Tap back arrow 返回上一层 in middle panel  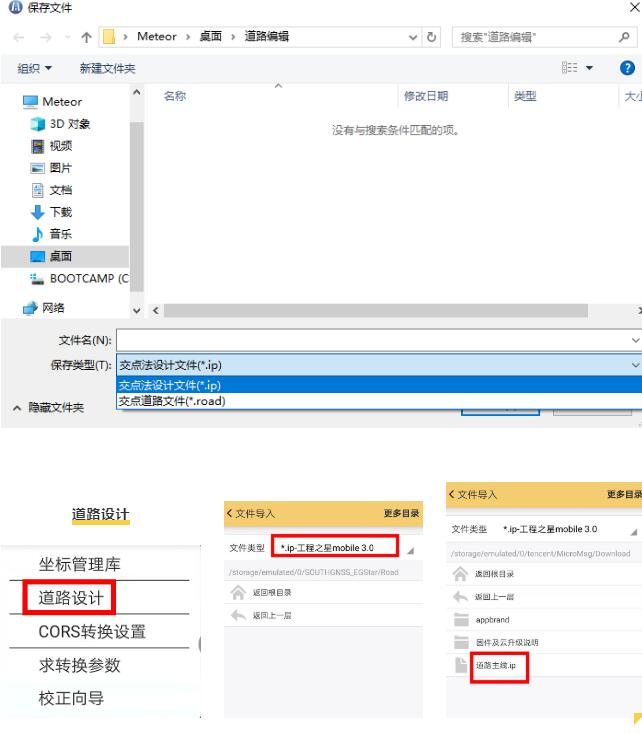[238, 615]
